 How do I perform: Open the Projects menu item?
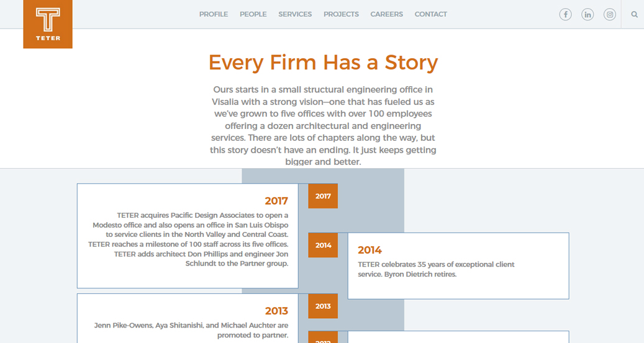point(341,14)
